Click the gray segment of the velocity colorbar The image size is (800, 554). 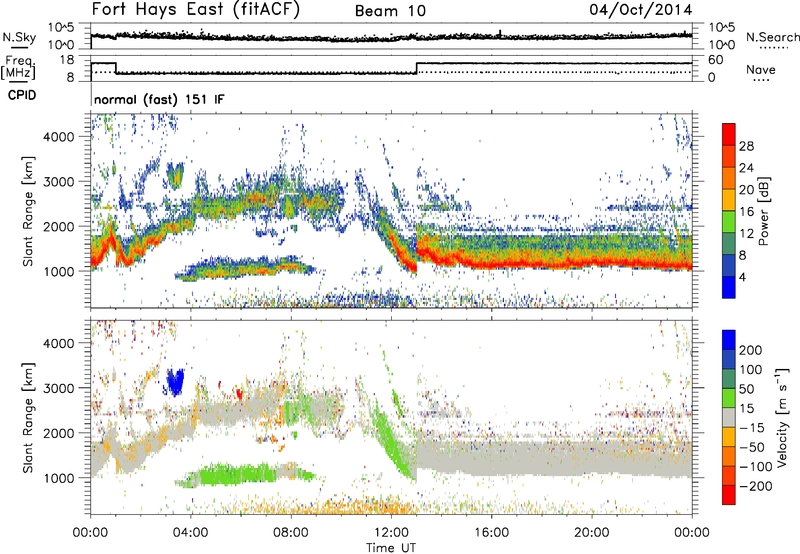pyautogui.click(x=729, y=417)
